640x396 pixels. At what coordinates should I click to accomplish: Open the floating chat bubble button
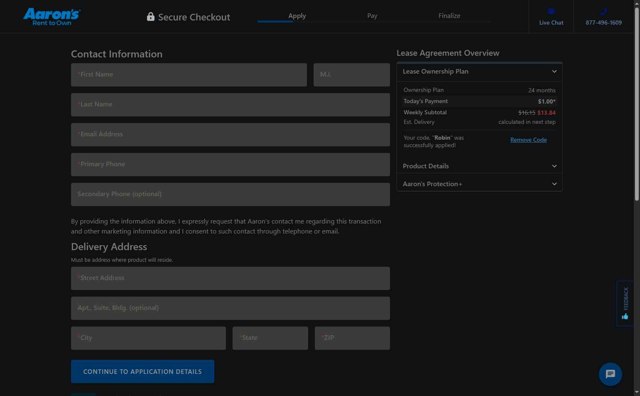pos(610,374)
